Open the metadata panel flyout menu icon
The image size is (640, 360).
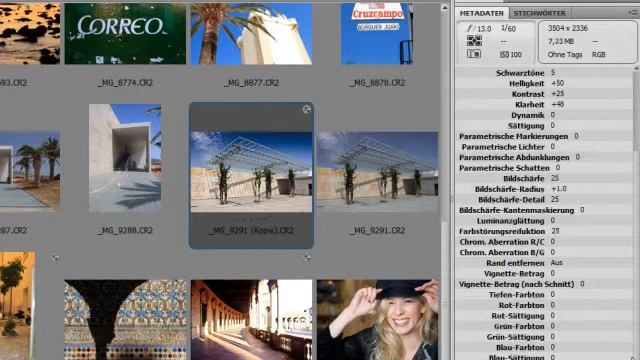[x=633, y=13]
